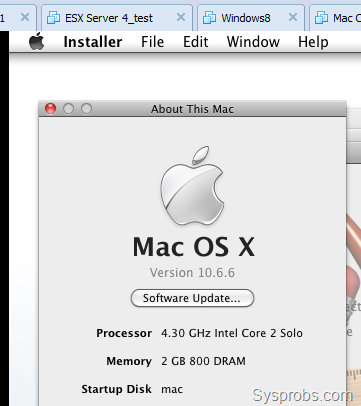This screenshot has height=406, width=361.
Task: Open the File menu
Action: [x=152, y=42]
